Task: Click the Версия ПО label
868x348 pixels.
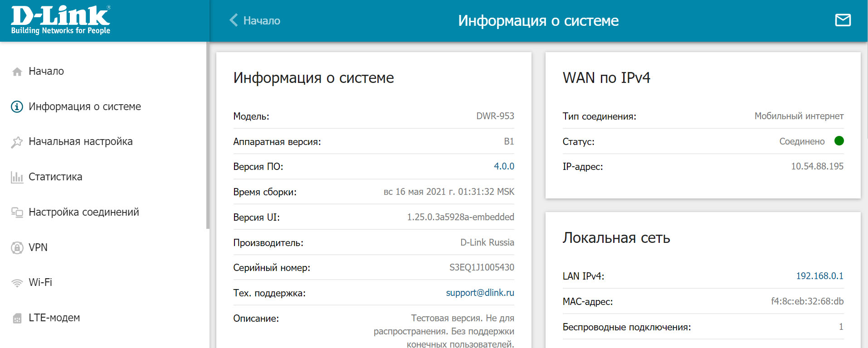Action: (258, 167)
